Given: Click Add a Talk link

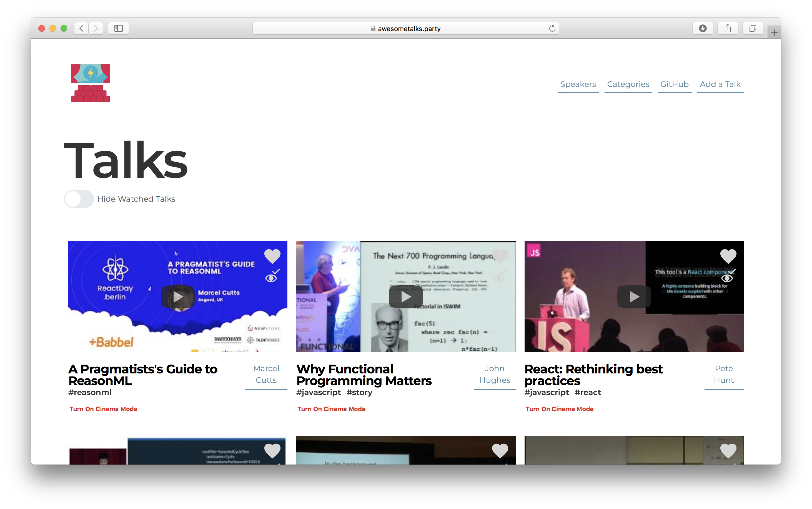Looking at the screenshot, I should pyautogui.click(x=720, y=84).
